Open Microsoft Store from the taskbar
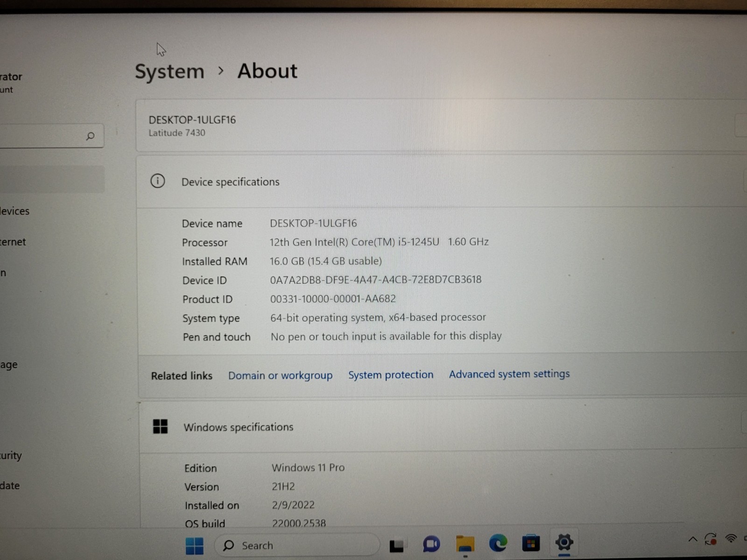747x560 pixels. (x=531, y=543)
